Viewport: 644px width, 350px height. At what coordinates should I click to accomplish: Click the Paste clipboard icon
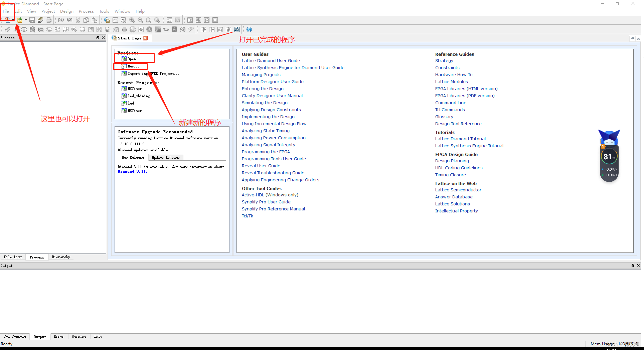(95, 20)
